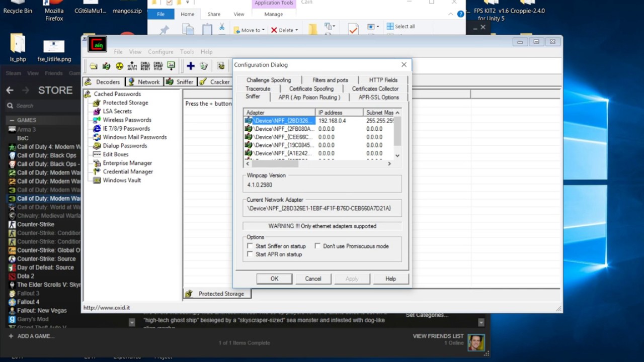Screen dimensions: 644x362
Task: Click the recycle bin Remove toolbar icon
Action: click(204, 66)
